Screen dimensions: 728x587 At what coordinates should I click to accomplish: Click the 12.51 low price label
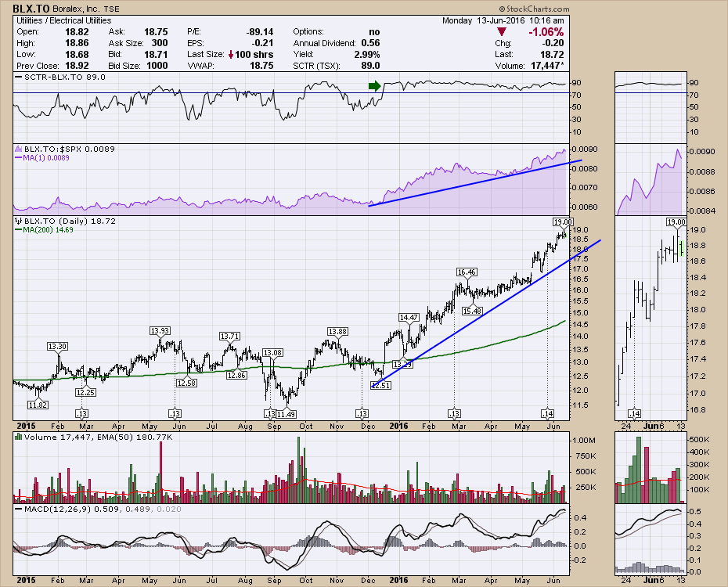pos(380,385)
